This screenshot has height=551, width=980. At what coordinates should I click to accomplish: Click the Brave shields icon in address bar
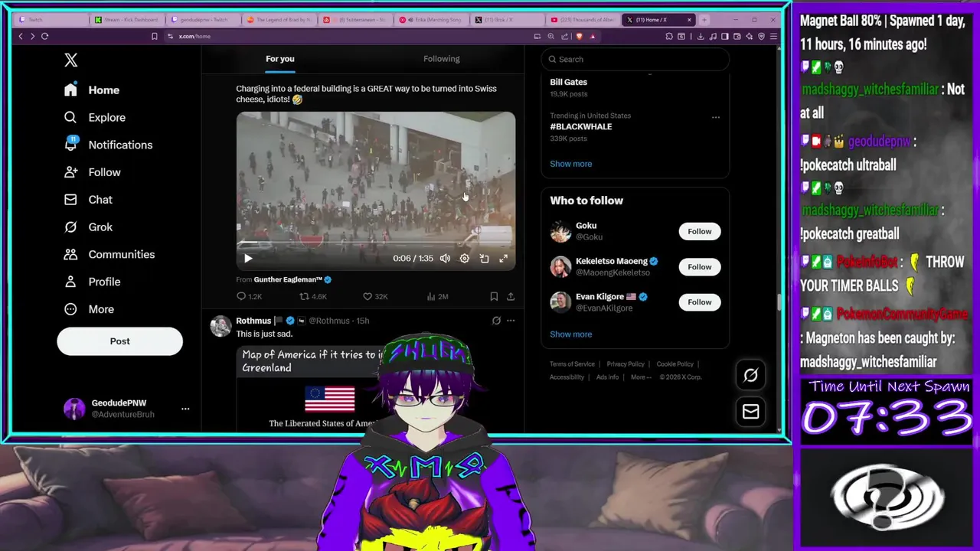tap(579, 36)
